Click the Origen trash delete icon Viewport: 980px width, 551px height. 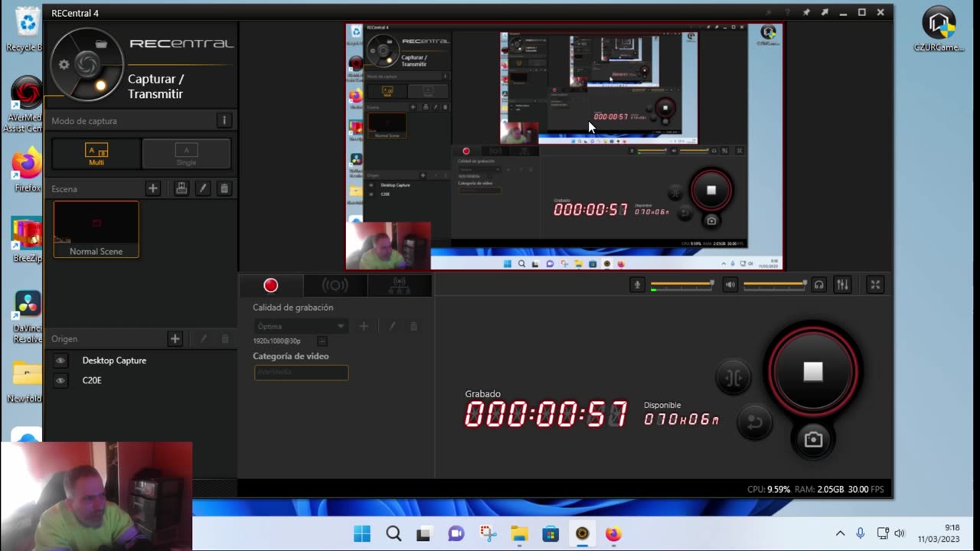pos(224,338)
